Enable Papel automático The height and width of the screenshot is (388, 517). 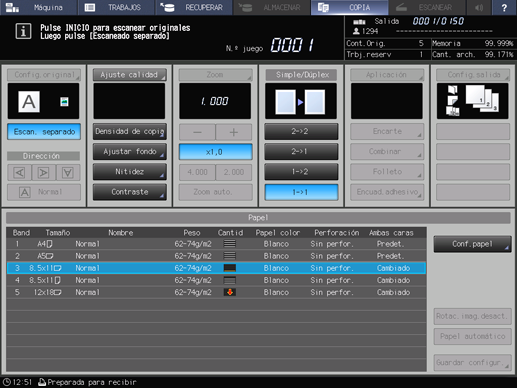tap(472, 336)
